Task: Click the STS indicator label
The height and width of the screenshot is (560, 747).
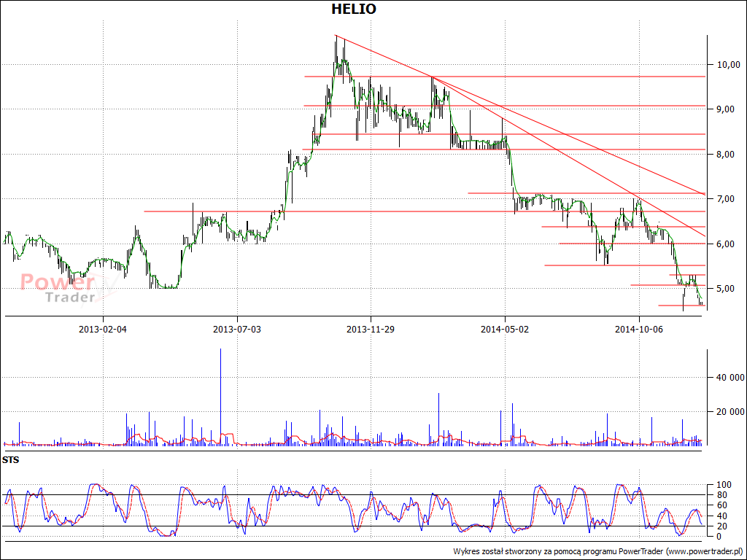Action: pyautogui.click(x=10, y=461)
